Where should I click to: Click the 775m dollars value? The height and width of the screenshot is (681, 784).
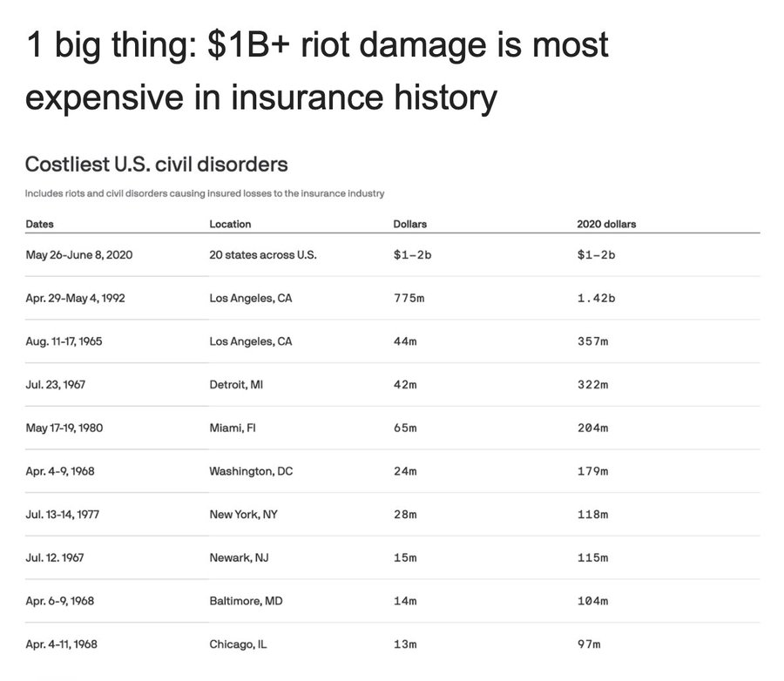(408, 298)
